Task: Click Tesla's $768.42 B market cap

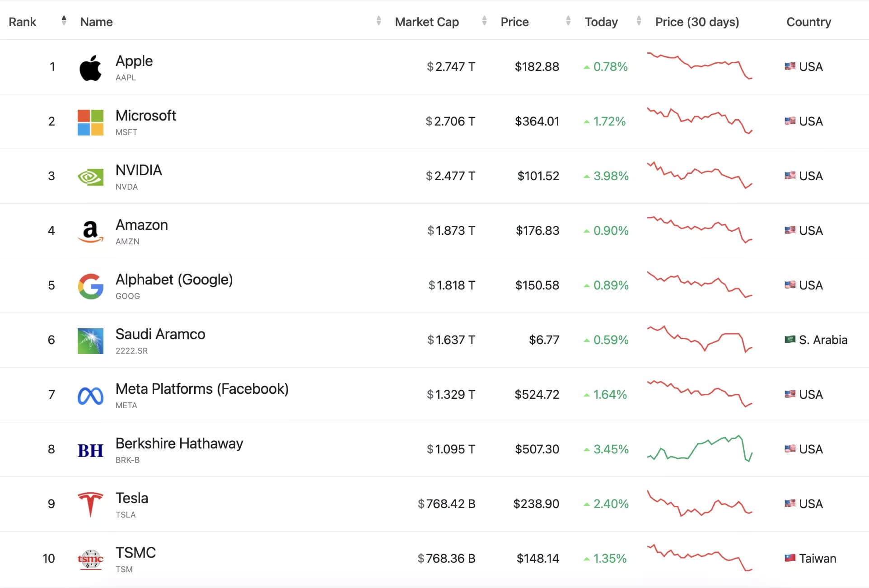Action: (446, 504)
